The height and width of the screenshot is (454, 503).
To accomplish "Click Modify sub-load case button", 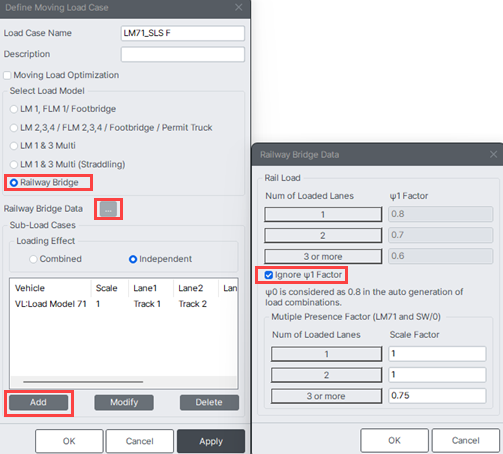I will 124,403.
